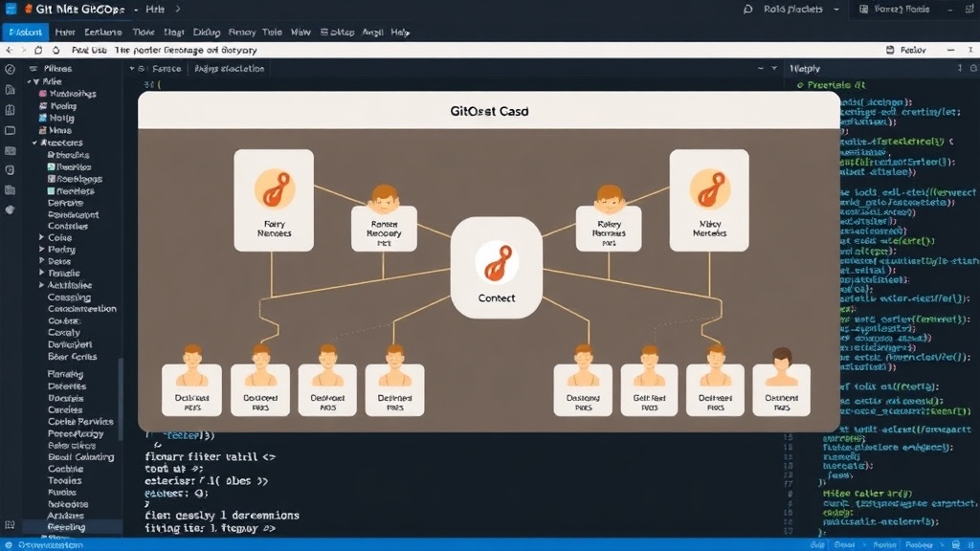
Task: Click the "Pookey" status bar entry
Action: (x=919, y=544)
